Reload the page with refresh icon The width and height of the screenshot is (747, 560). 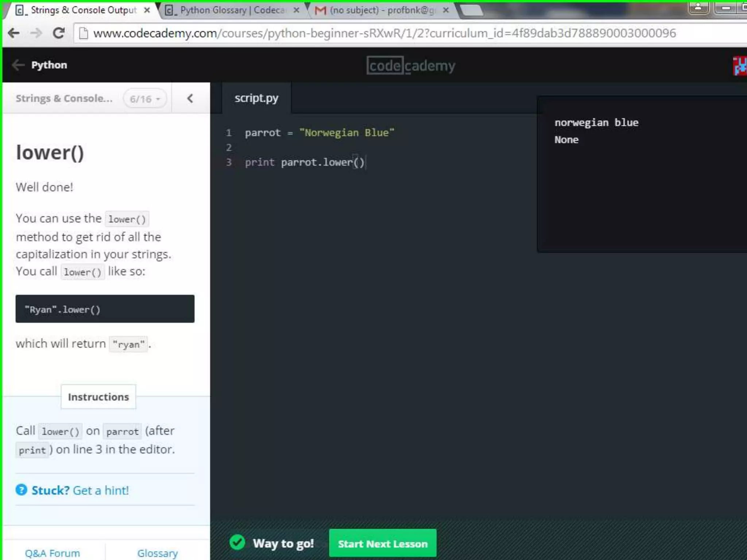(x=58, y=33)
